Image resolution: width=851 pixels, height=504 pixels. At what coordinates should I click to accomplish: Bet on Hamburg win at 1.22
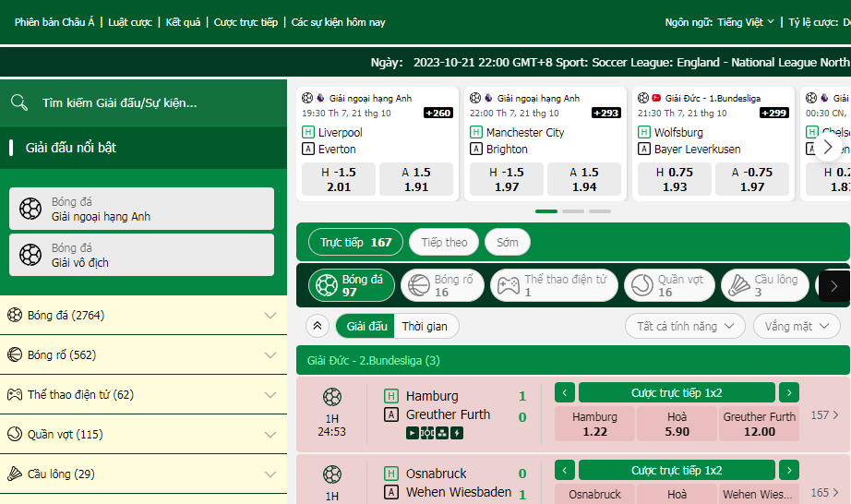click(594, 424)
